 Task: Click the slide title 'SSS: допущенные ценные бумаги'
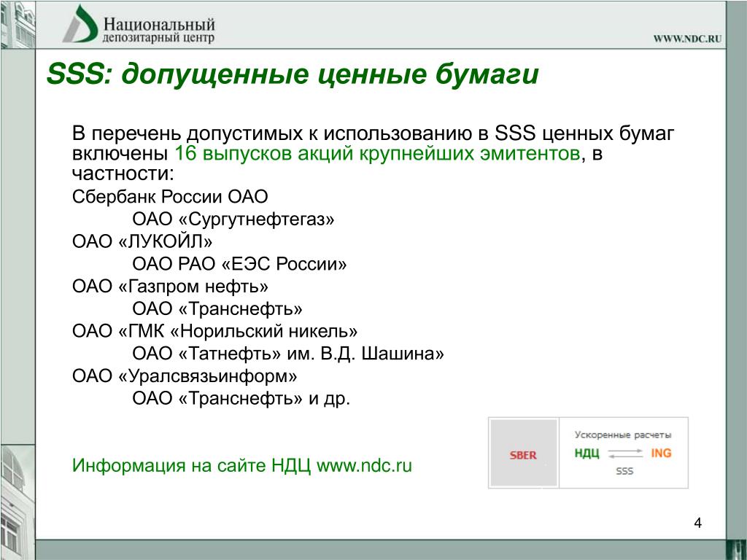pos(293,74)
